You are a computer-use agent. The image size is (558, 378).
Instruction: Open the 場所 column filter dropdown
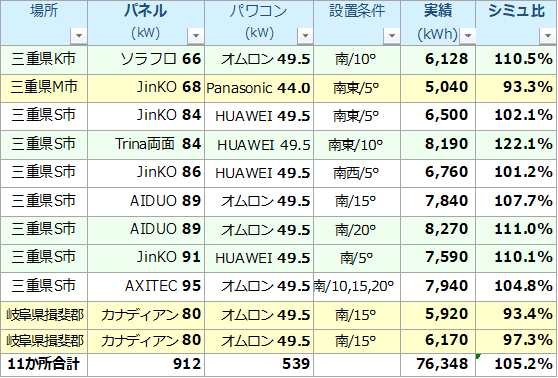click(x=79, y=36)
